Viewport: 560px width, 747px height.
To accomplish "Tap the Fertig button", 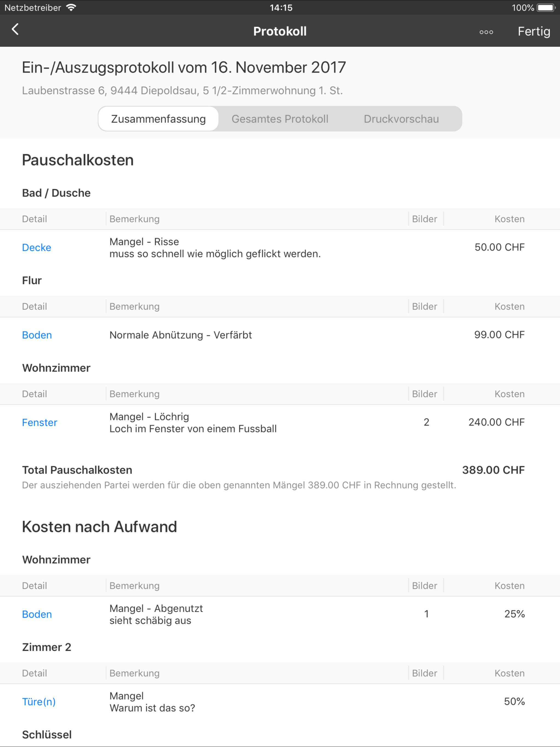I will coord(534,31).
